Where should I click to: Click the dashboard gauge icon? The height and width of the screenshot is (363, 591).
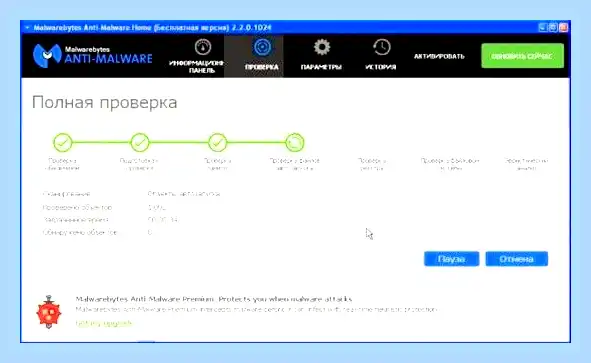click(203, 47)
